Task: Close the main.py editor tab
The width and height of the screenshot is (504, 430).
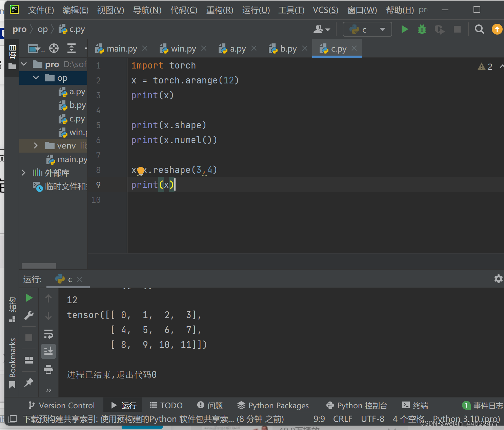Action: tap(145, 48)
